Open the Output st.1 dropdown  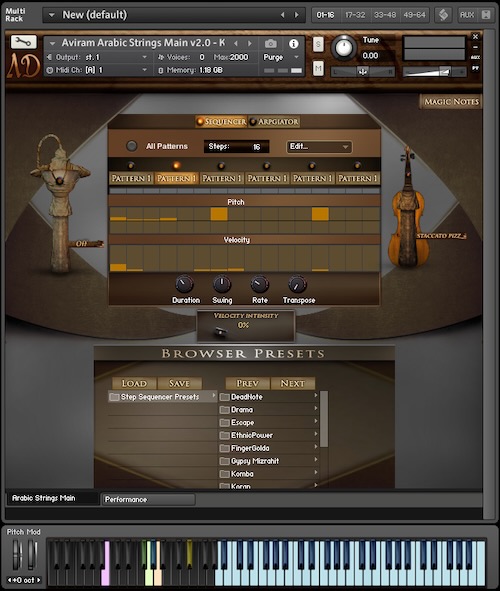point(98,57)
